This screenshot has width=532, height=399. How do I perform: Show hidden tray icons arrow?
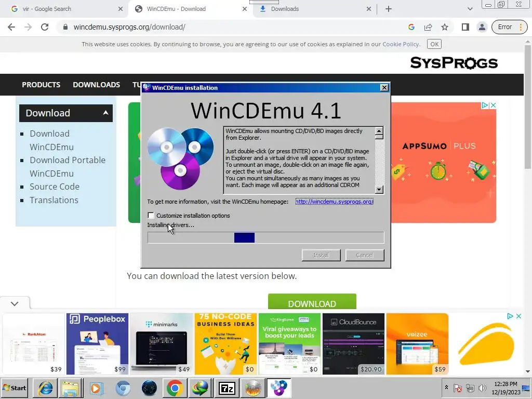coord(446,388)
